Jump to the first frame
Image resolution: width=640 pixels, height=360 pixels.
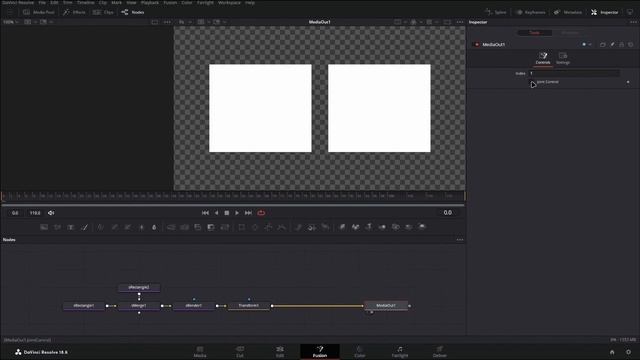205,213
